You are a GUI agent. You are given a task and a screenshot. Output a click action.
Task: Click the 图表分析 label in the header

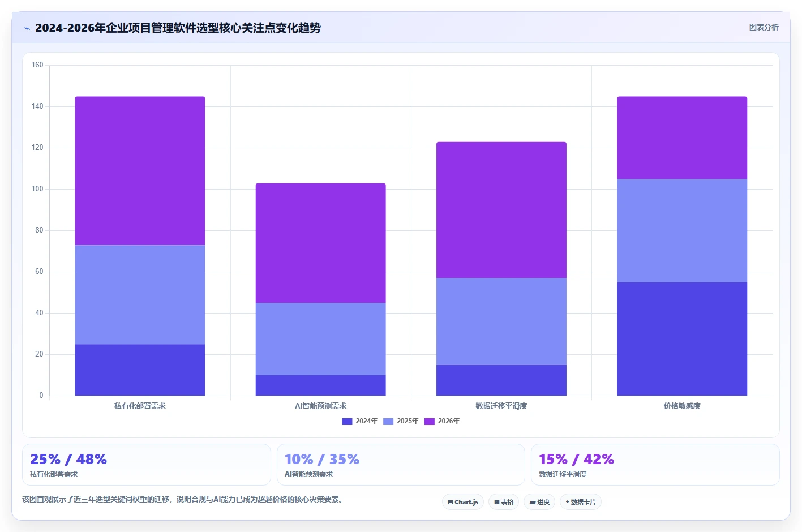pos(764,27)
